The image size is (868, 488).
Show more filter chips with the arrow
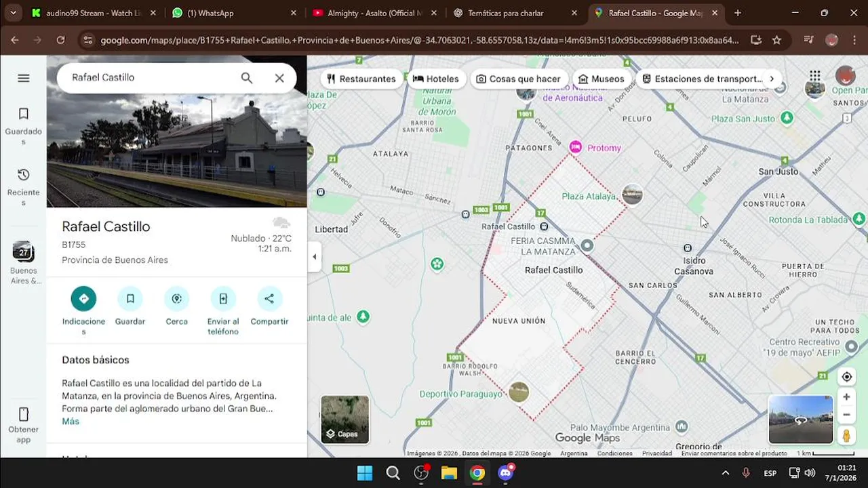[x=772, y=79]
